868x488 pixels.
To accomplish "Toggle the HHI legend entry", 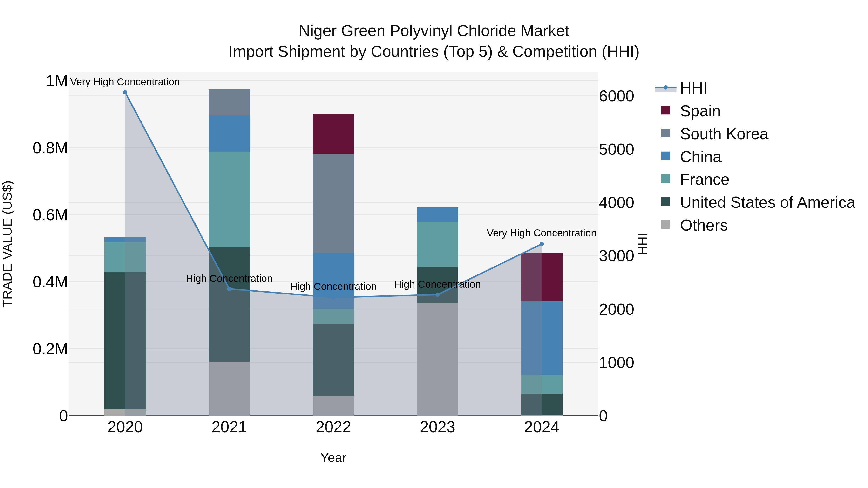I will click(681, 88).
